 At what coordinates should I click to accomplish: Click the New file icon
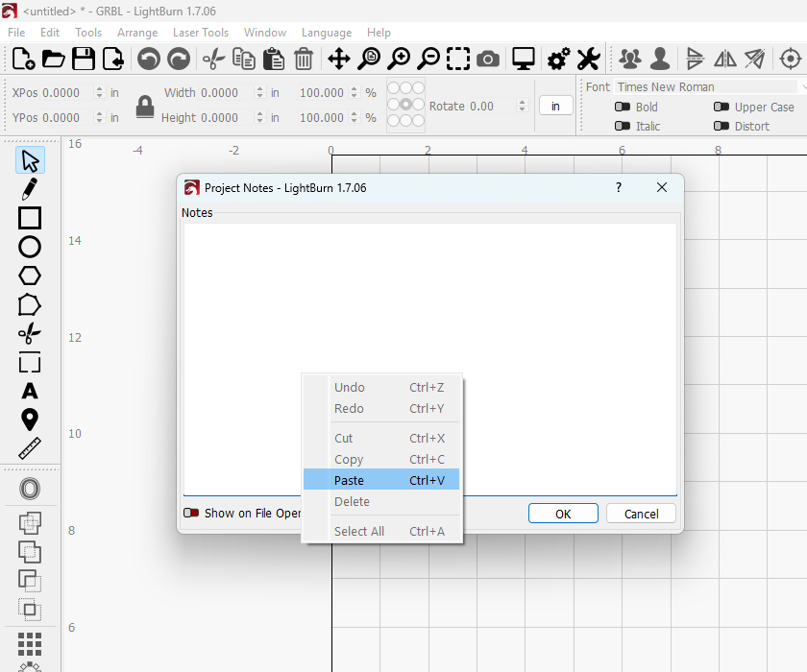(x=23, y=59)
